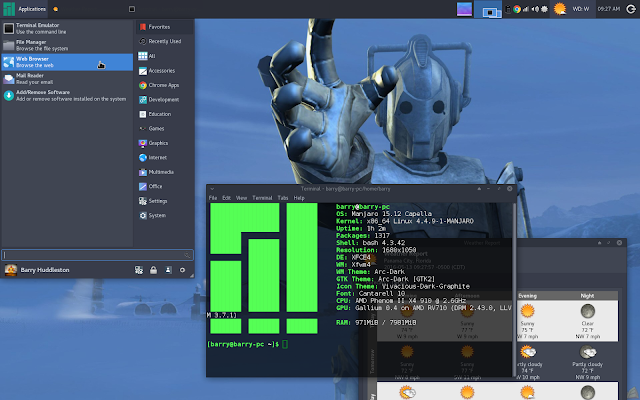This screenshot has height=400, width=640.
Task: Open the terminal Edit menu
Action: (x=227, y=198)
